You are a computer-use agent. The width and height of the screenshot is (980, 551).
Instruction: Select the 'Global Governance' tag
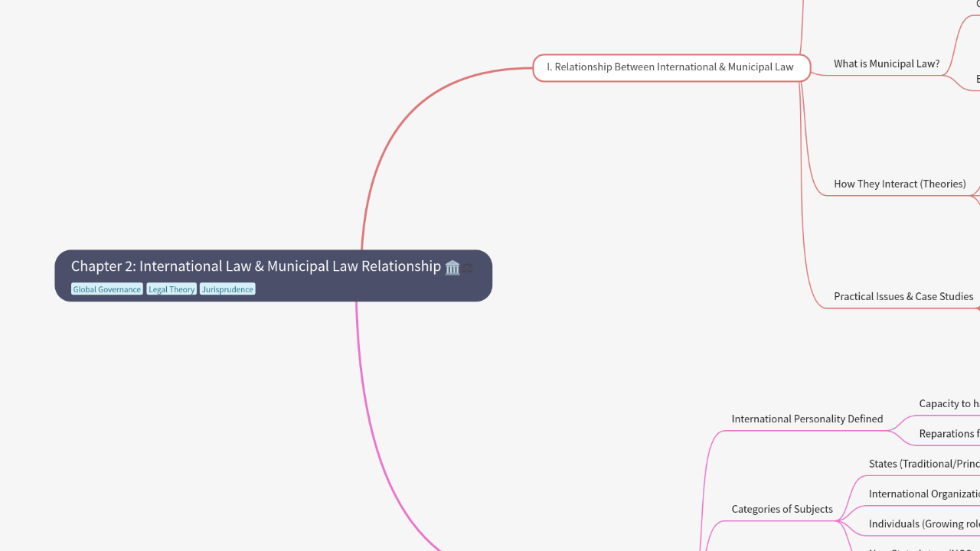click(106, 289)
